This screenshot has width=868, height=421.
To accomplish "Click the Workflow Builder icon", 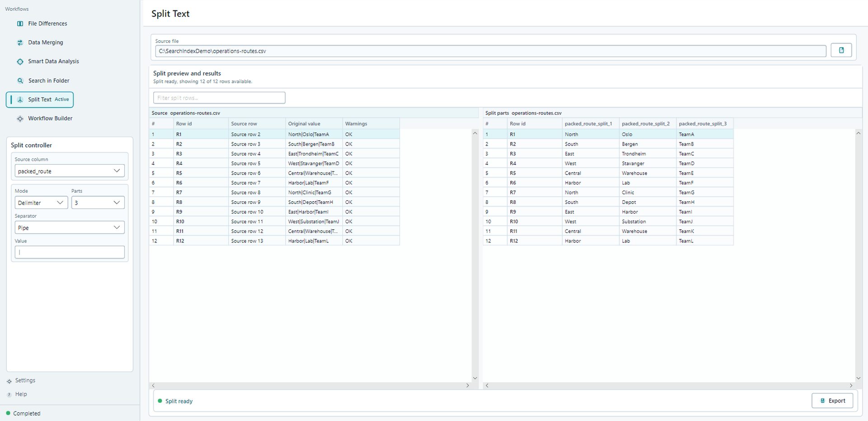I will [x=20, y=118].
